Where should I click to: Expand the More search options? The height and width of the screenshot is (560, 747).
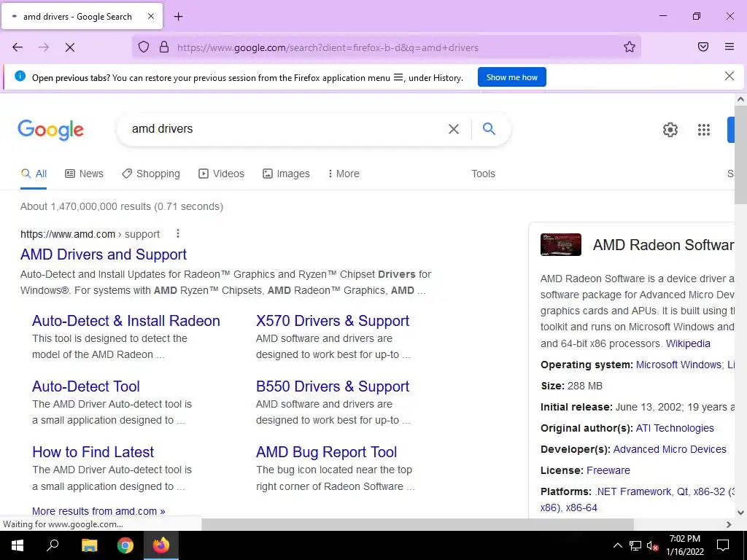(344, 174)
